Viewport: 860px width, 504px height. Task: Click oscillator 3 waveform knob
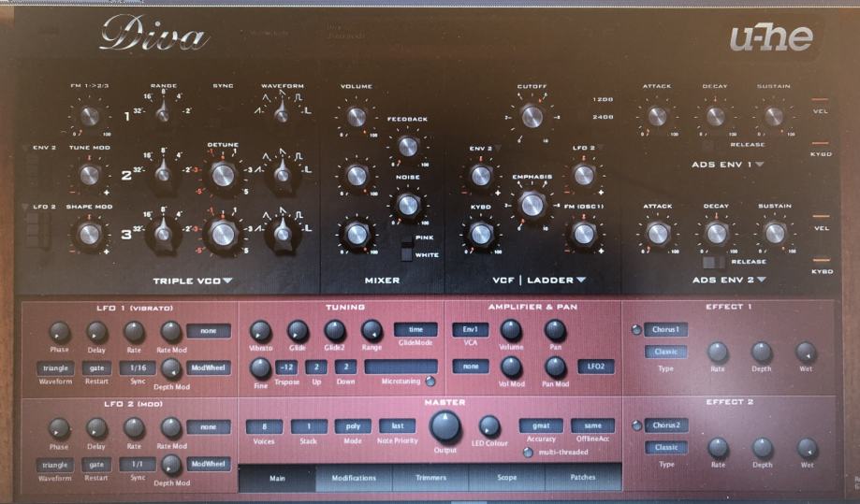[x=283, y=234]
